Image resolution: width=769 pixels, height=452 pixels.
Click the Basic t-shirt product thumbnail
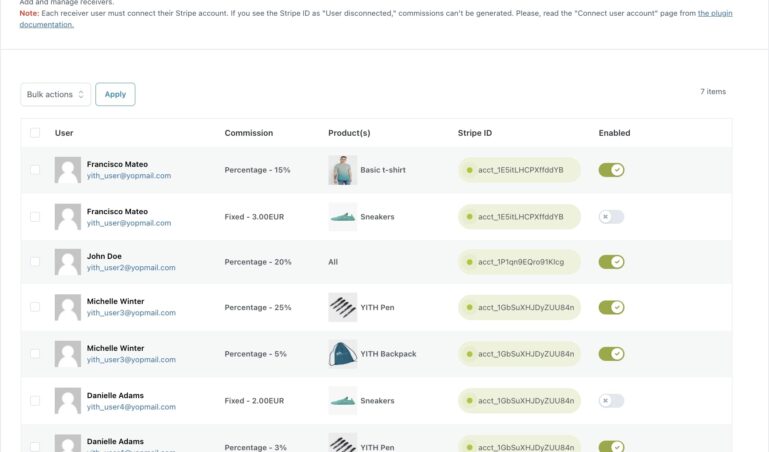(342, 170)
